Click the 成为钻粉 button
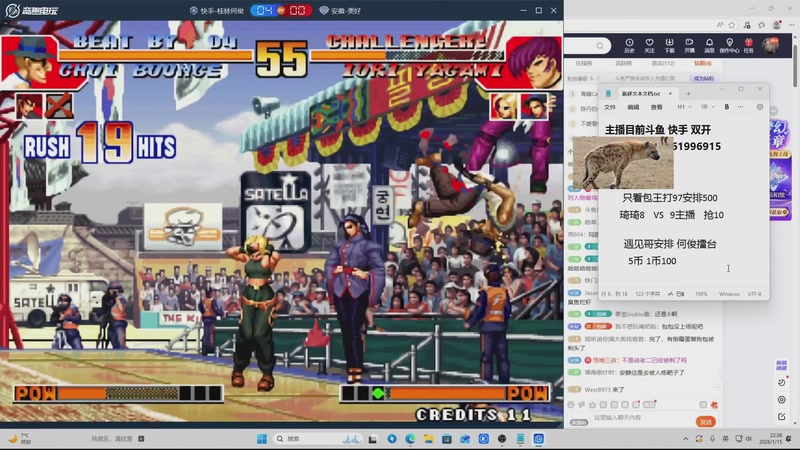Image resolution: width=800 pixels, height=450 pixels. [x=704, y=79]
